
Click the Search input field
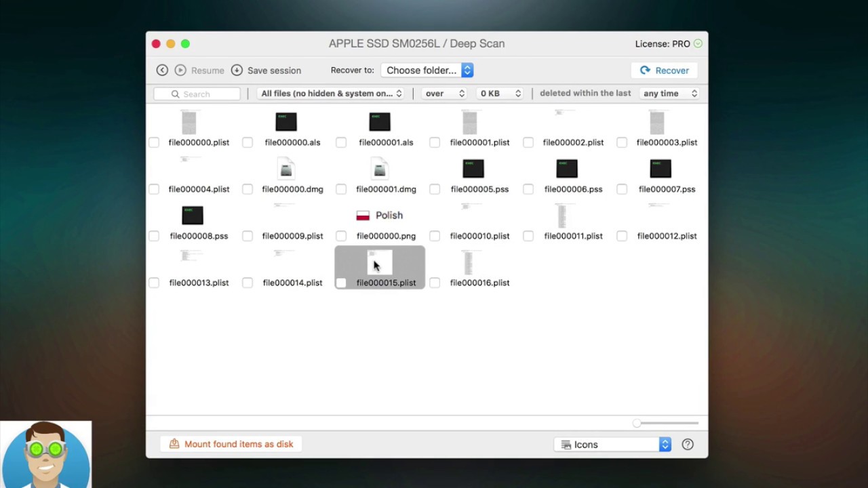(197, 94)
